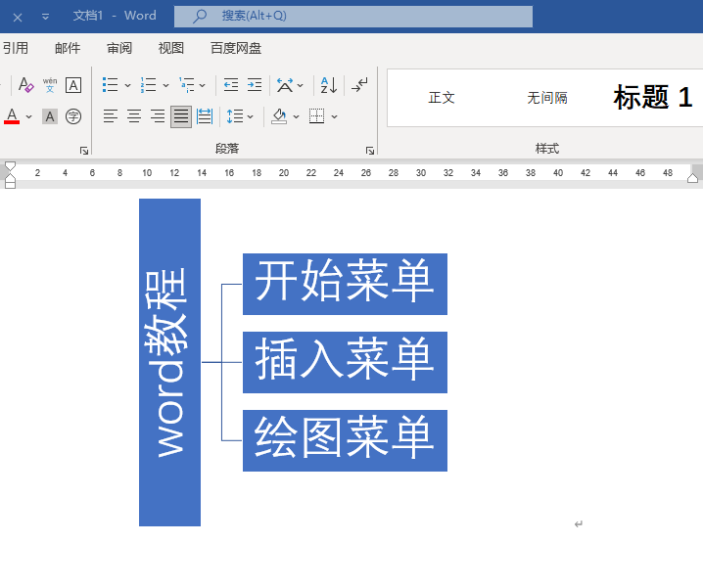Select the 无间隔 style
The height and width of the screenshot is (588, 703).
click(547, 98)
